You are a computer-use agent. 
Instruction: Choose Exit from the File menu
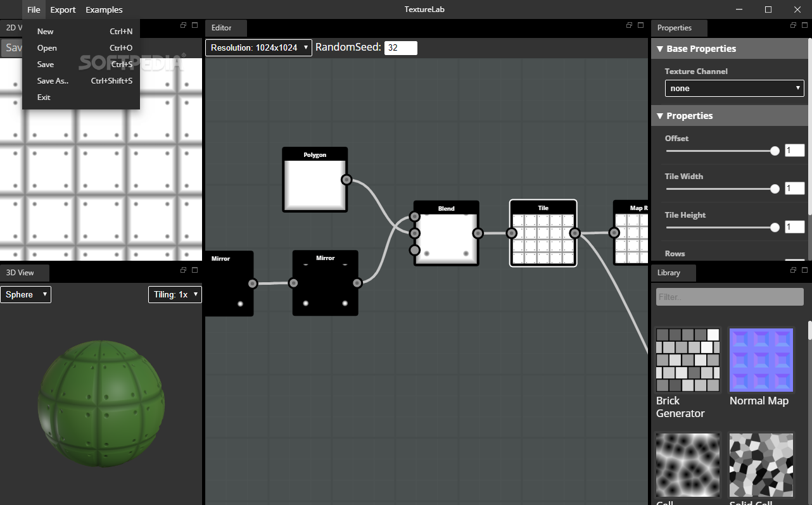point(81,97)
